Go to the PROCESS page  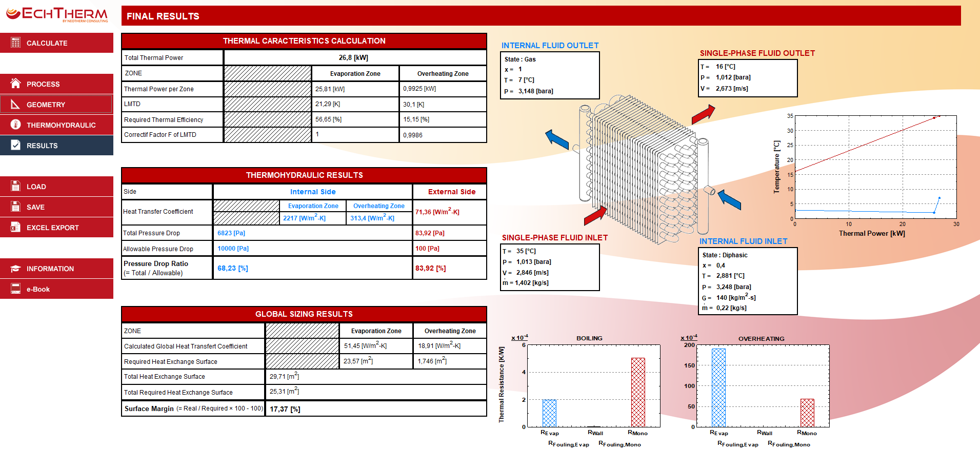click(56, 84)
